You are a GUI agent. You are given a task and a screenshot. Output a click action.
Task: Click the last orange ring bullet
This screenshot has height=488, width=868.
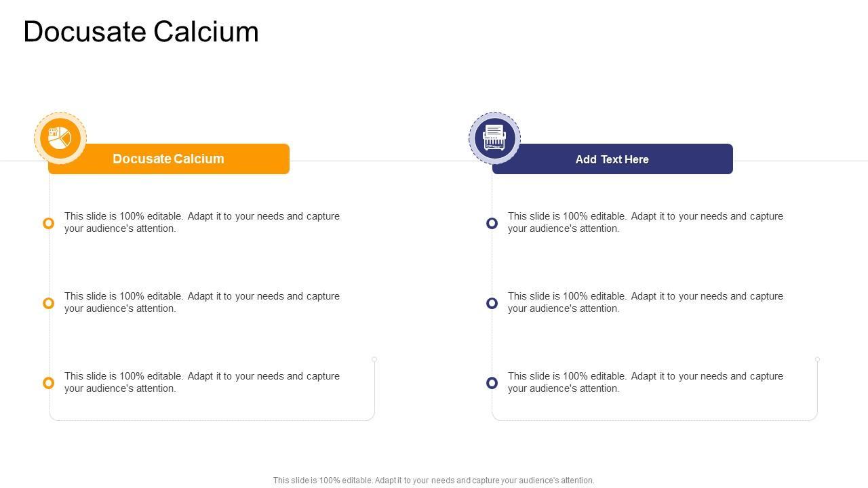tap(48, 383)
